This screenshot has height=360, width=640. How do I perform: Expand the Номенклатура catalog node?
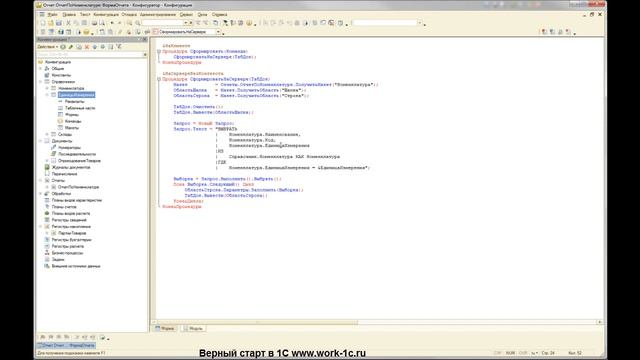click(x=47, y=88)
